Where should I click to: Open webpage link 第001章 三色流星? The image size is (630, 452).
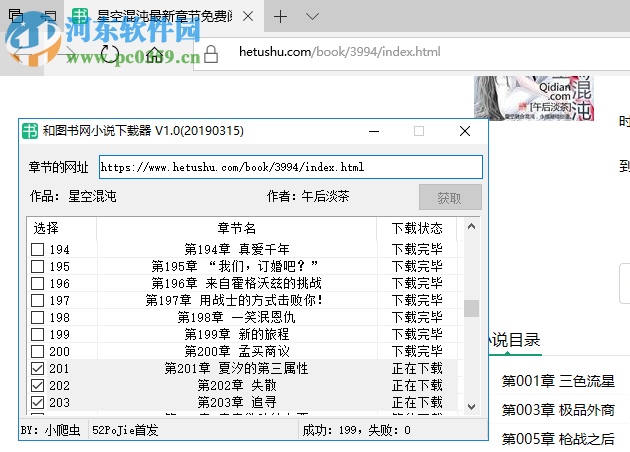click(x=558, y=381)
